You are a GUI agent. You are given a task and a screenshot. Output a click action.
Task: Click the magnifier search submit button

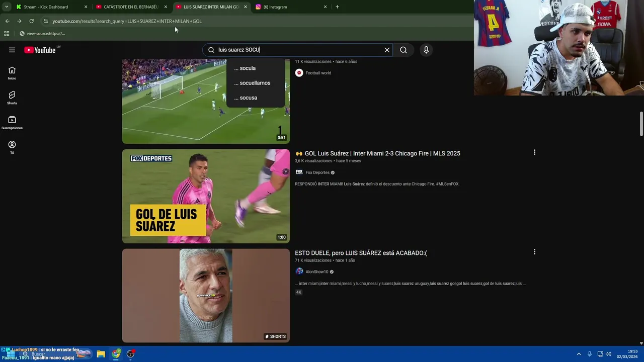[x=404, y=50]
